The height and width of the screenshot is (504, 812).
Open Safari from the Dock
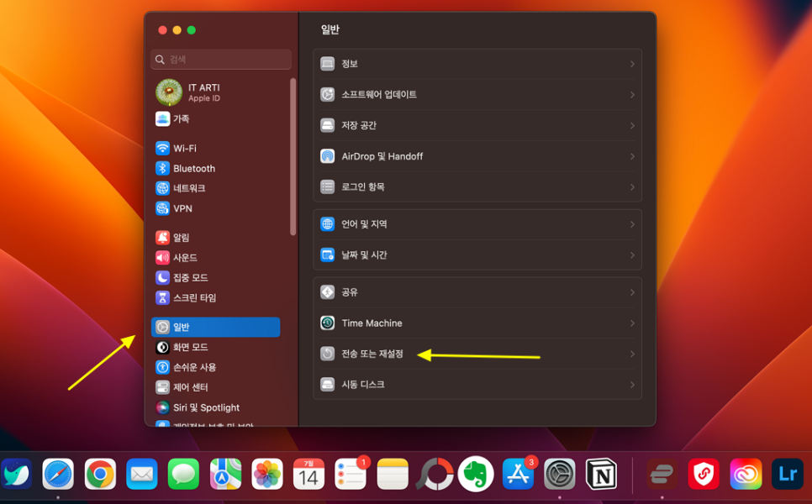(58, 474)
